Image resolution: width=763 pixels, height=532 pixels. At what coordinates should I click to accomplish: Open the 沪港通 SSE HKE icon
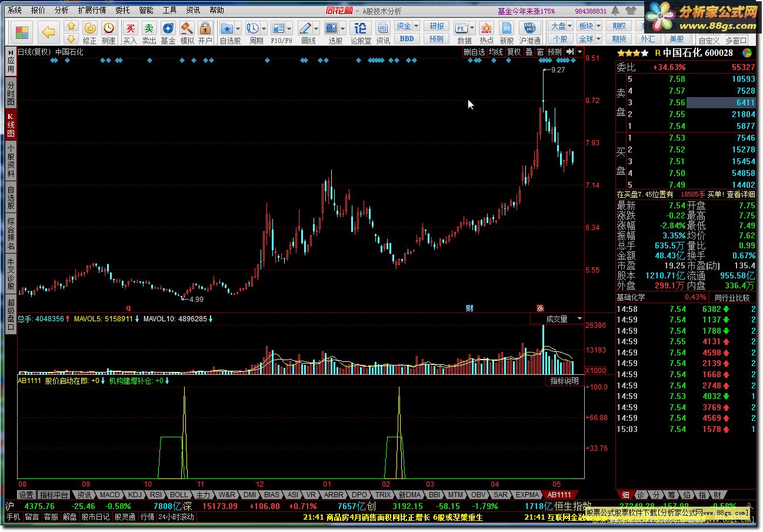click(x=529, y=33)
